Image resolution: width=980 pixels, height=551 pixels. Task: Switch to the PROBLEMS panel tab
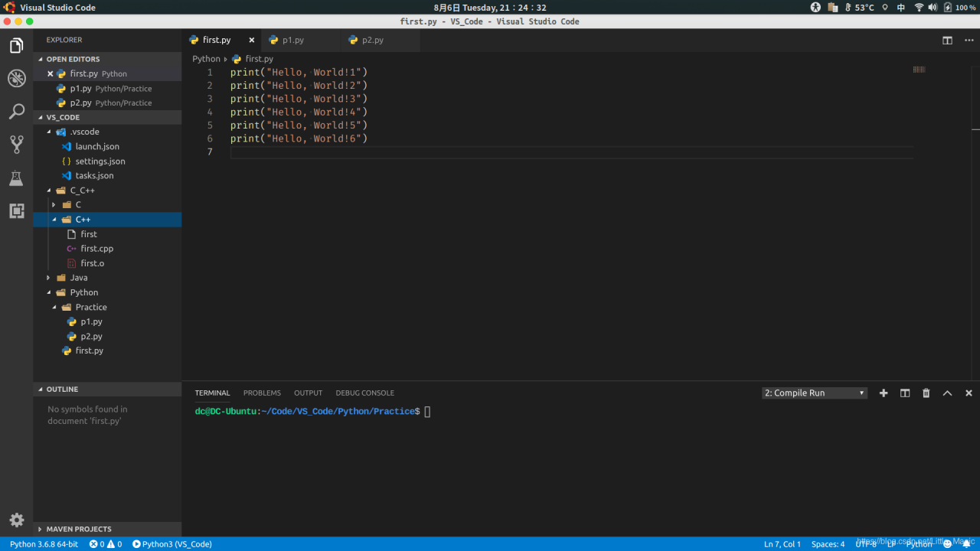[x=262, y=393]
